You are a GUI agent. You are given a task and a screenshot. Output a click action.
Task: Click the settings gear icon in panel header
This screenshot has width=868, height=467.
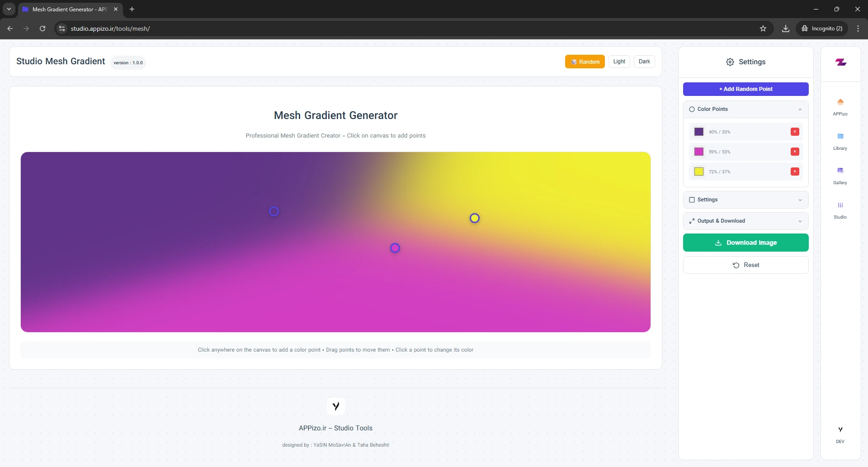click(730, 62)
